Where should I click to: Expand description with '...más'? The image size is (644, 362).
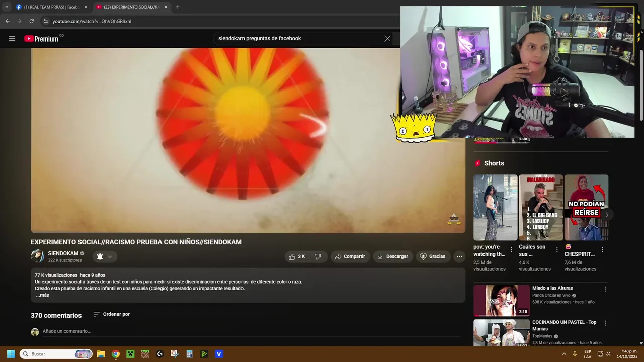tap(42, 295)
